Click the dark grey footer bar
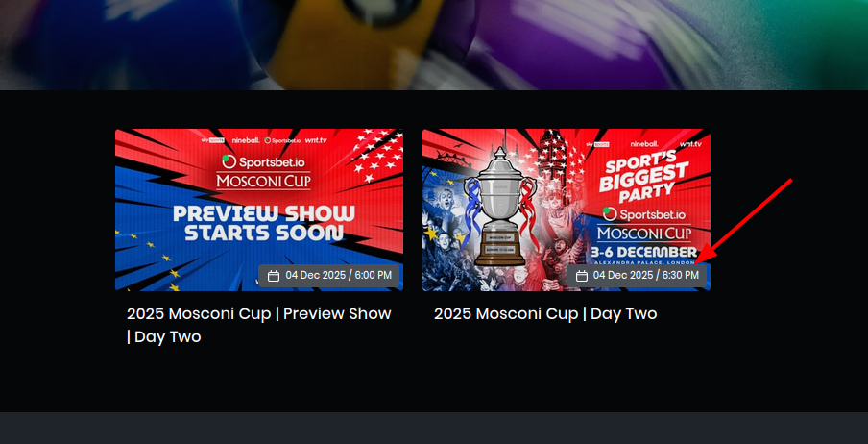Screen dimensions: 868x444 point(434,428)
